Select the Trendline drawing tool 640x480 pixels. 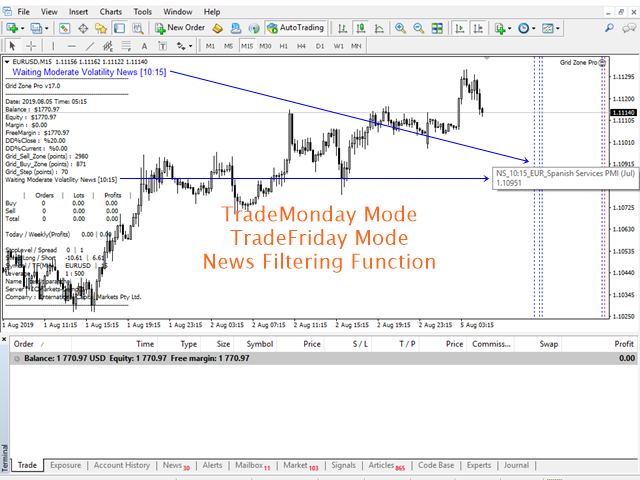[x=90, y=46]
